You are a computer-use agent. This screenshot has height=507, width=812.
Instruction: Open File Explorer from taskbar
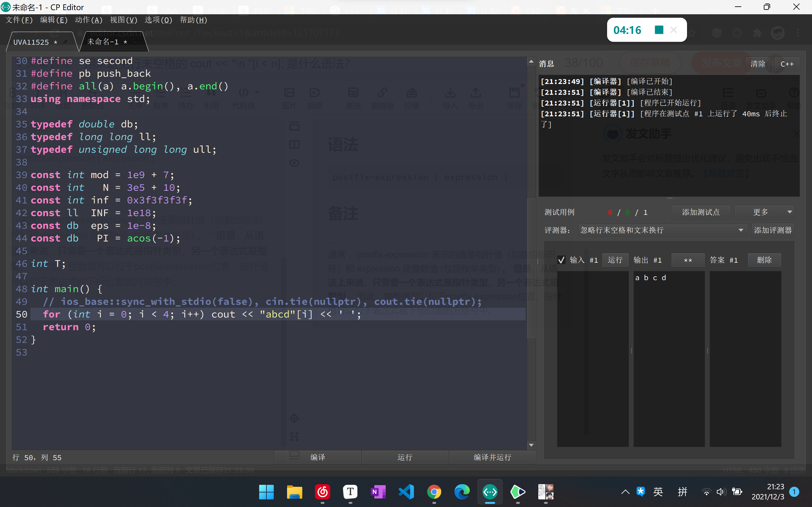click(294, 492)
